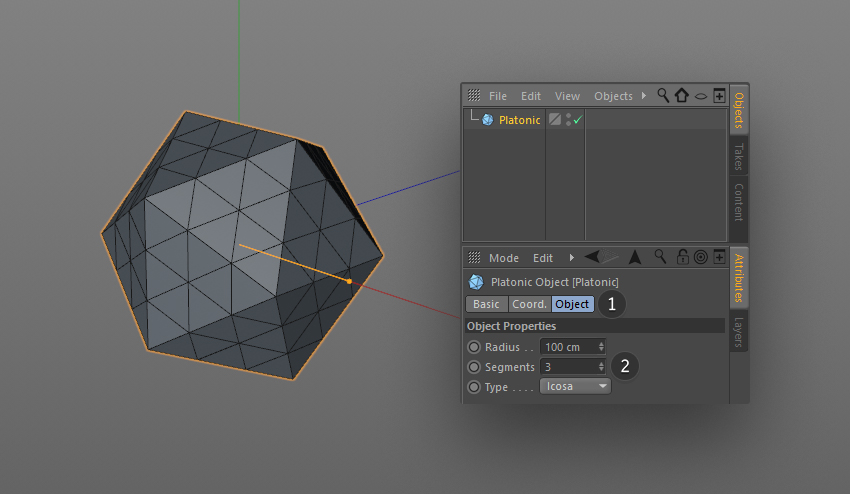This screenshot has height=494, width=850.
Task: Open the Objects menu
Action: point(613,96)
